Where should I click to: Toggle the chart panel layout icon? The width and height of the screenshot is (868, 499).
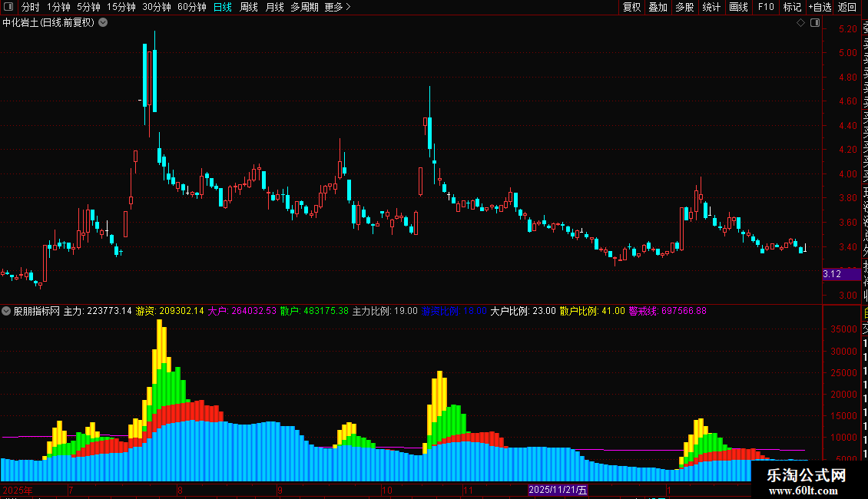click(815, 23)
